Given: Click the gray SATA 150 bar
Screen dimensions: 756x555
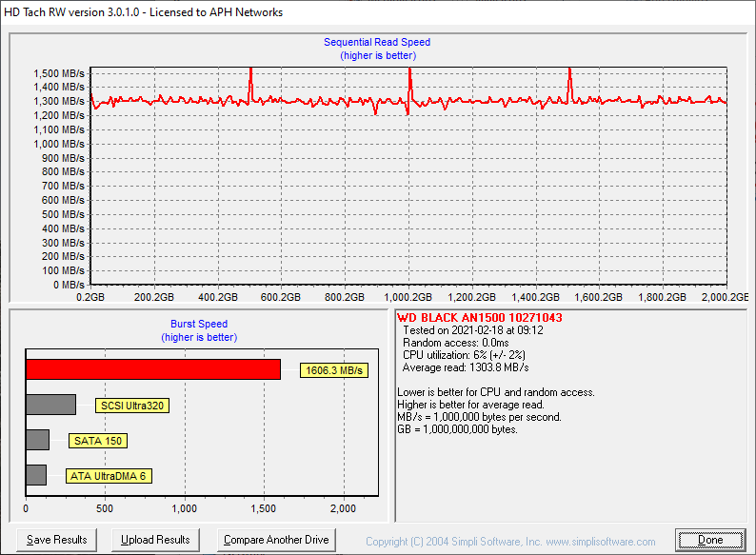Looking at the screenshot, I should click(37, 440).
